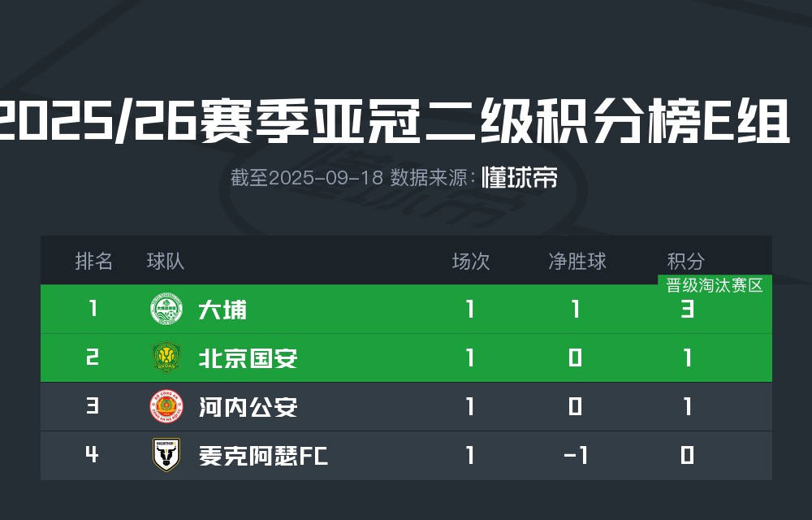Click rank number 3 in the table
This screenshot has width=812, height=520.
pos(92,406)
